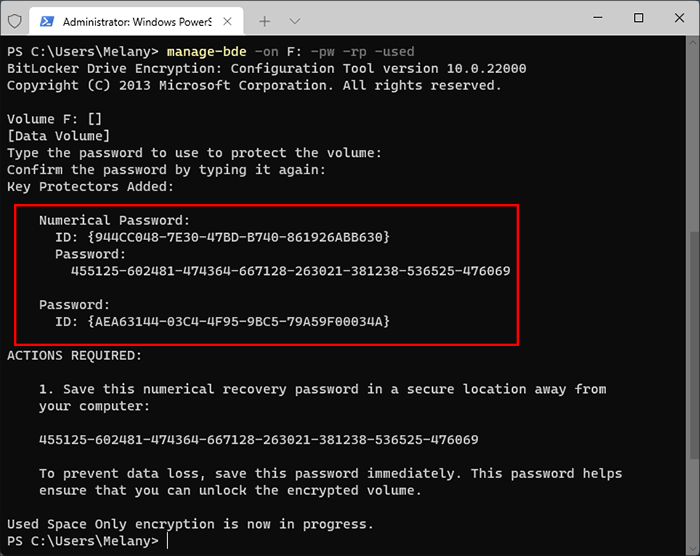Close the Windows PowerShell tab
This screenshot has height=556, width=700.
(228, 21)
